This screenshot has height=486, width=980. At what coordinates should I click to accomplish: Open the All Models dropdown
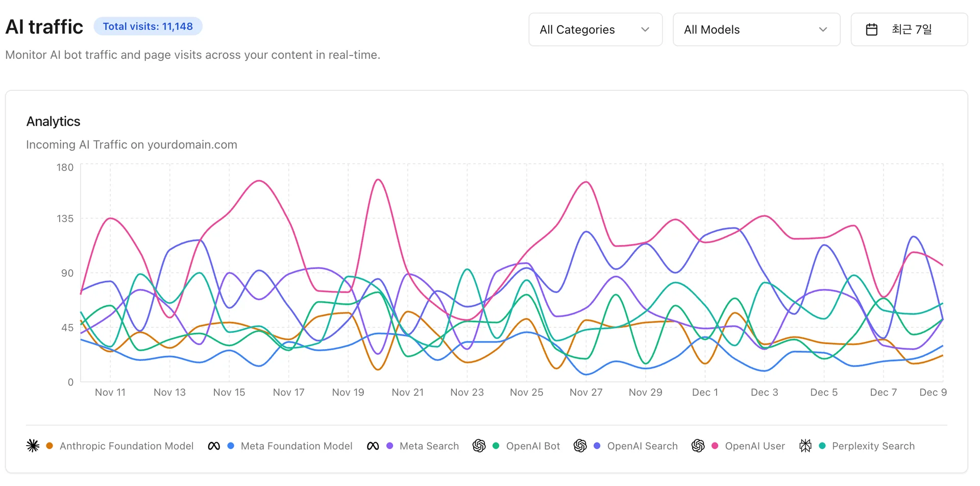click(x=756, y=30)
